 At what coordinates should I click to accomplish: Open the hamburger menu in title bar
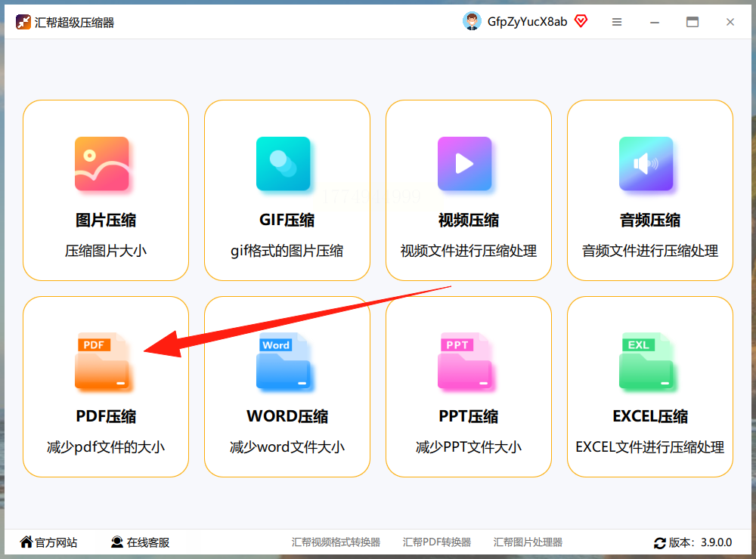click(x=617, y=22)
